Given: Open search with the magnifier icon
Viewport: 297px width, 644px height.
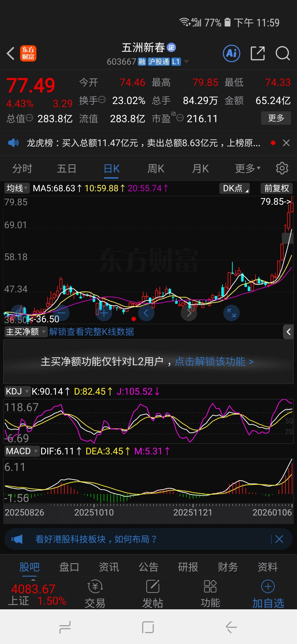Looking at the screenshot, I should [283, 53].
